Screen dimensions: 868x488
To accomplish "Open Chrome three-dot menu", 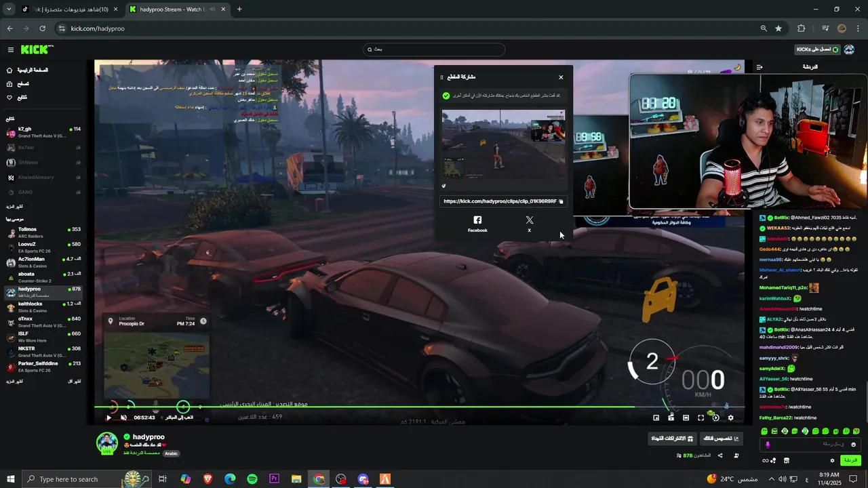I will pos(858,28).
